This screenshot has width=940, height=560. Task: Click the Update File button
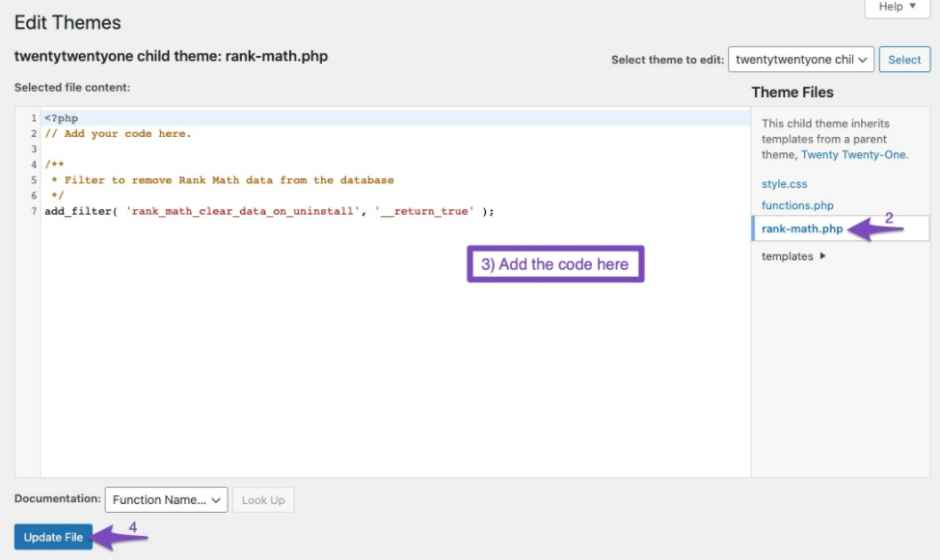(53, 537)
